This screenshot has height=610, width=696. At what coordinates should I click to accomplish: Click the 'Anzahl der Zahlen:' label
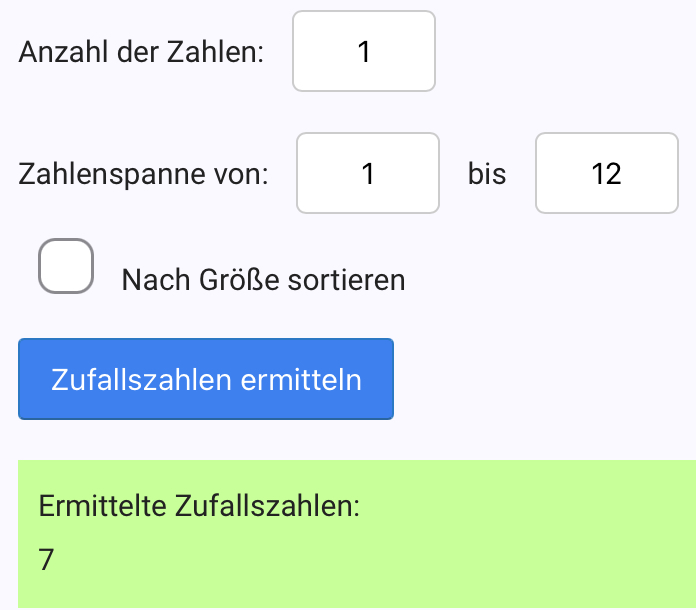(x=141, y=52)
